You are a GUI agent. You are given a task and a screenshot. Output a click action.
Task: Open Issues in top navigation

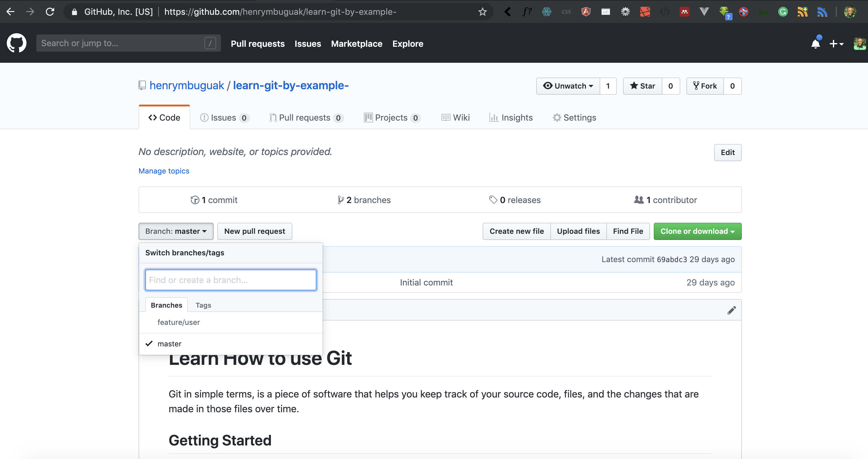[x=307, y=44]
